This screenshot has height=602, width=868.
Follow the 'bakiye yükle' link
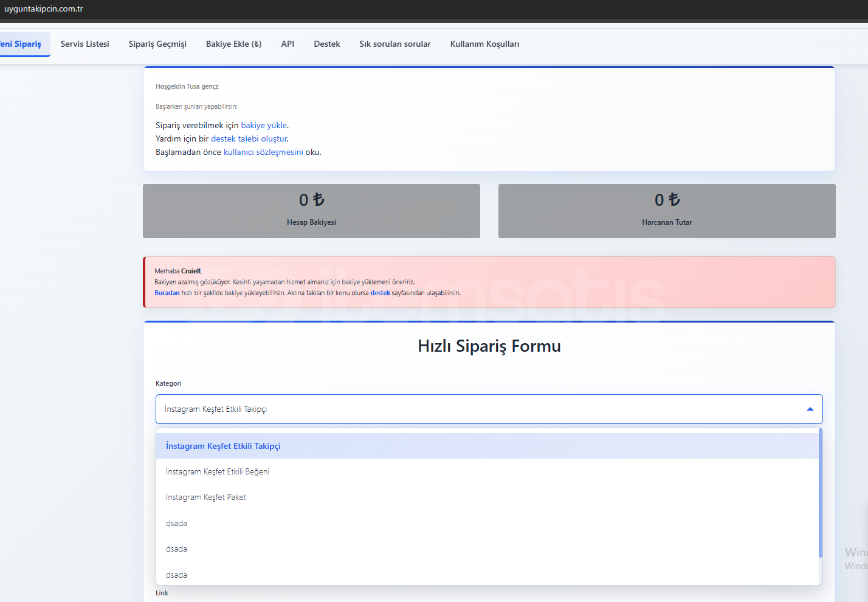point(264,126)
